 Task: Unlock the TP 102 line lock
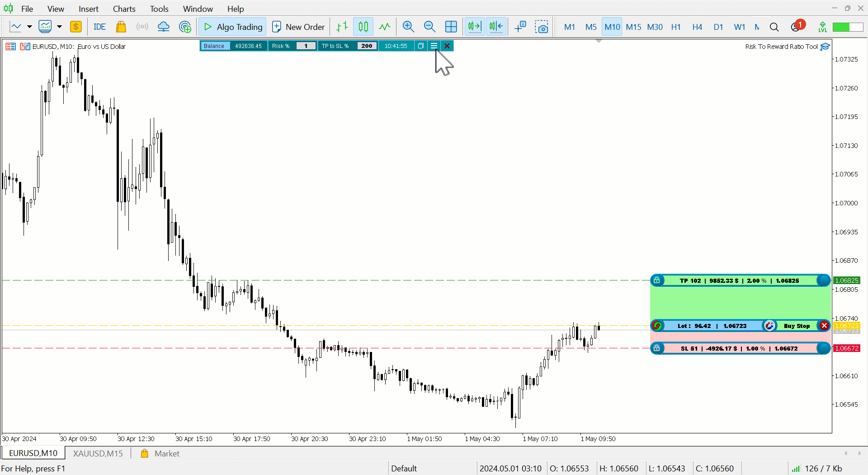656,280
